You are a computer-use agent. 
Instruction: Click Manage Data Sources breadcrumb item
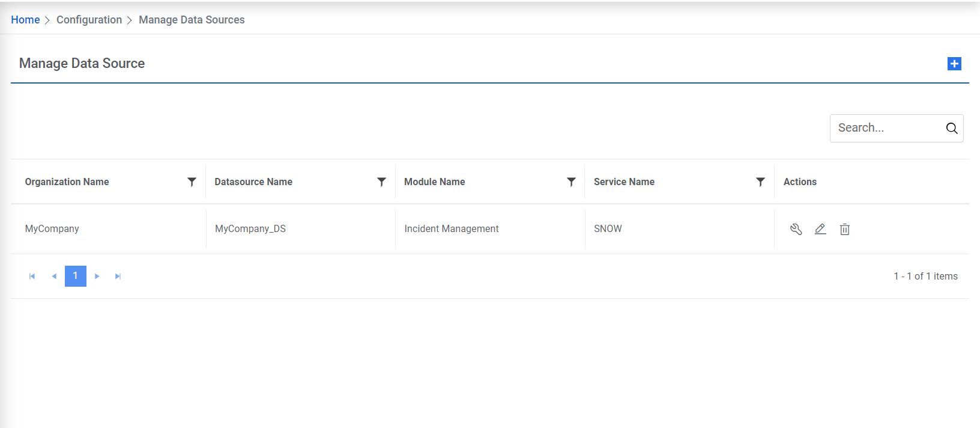coord(192,20)
